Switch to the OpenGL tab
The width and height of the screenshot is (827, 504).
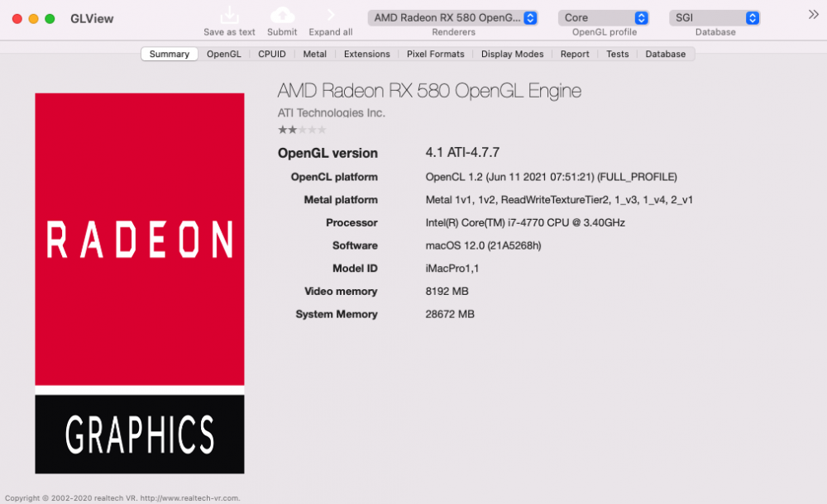coord(223,54)
